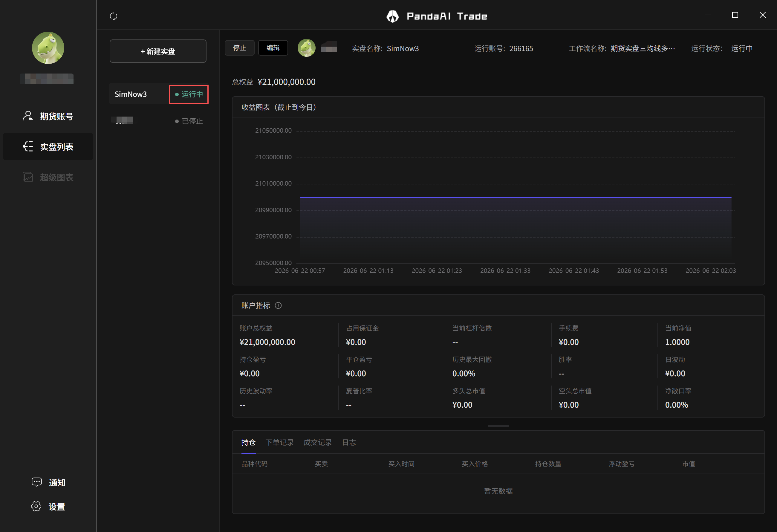This screenshot has width=777, height=532.
Task: Click the 账户总权益 ¥21,000,000.00 metric value
Action: tap(267, 342)
